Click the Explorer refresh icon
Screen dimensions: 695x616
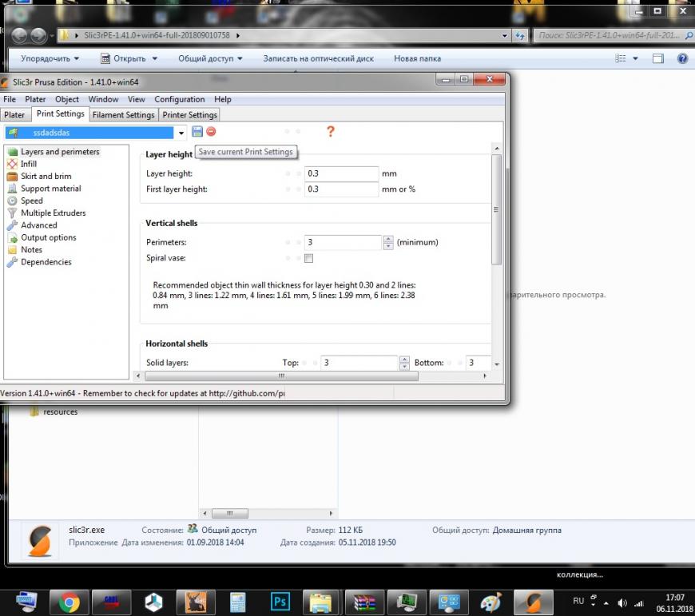coord(519,35)
